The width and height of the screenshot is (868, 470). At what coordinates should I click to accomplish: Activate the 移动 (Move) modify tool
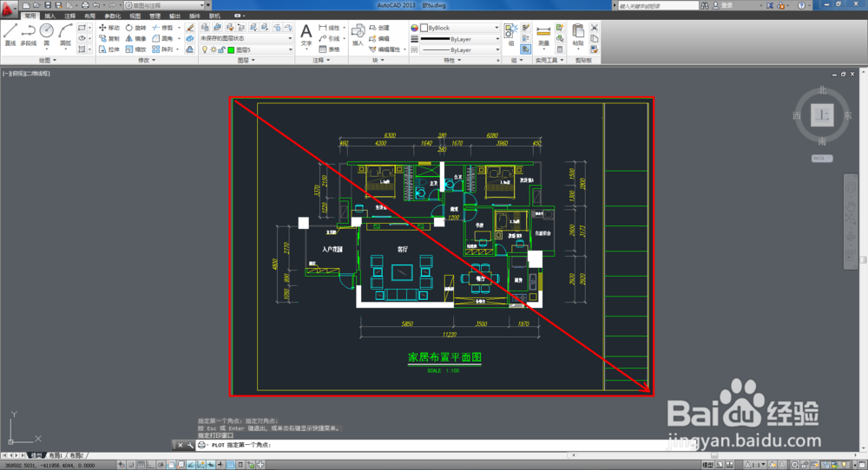(109, 28)
